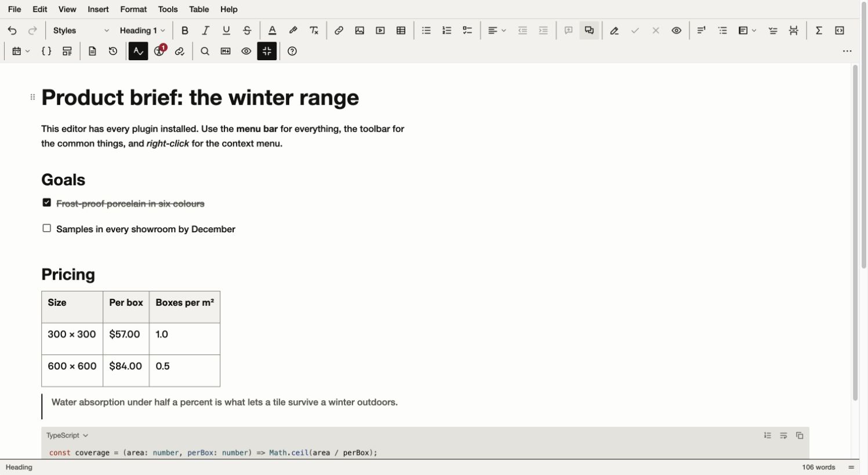This screenshot has width=868, height=475.
Task: Open the Styles dropdown
Action: [x=81, y=31]
